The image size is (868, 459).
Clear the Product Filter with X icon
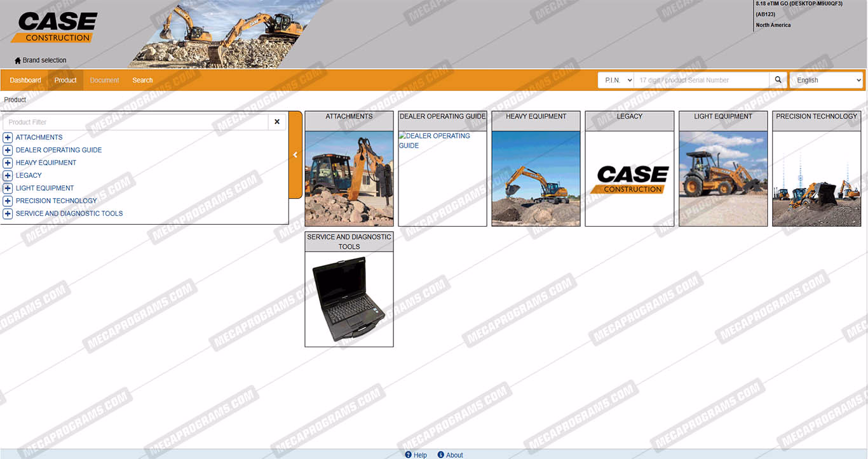277,122
